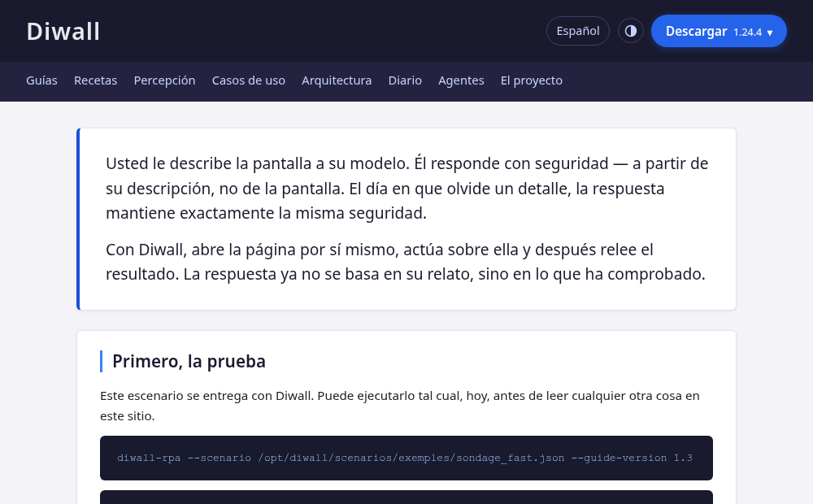Screen dimensions: 813x504
Task: Open the Diwall home logo link
Action: pyautogui.click(x=63, y=31)
